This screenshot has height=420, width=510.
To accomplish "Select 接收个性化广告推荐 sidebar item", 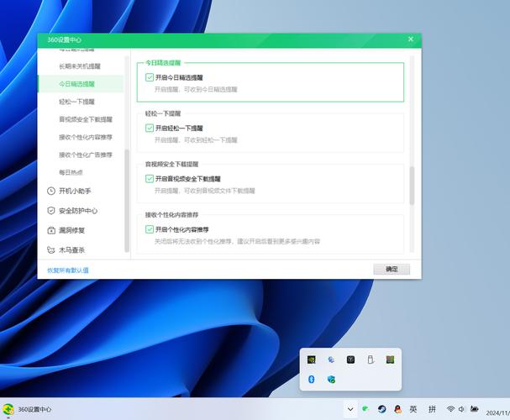I will pos(85,155).
